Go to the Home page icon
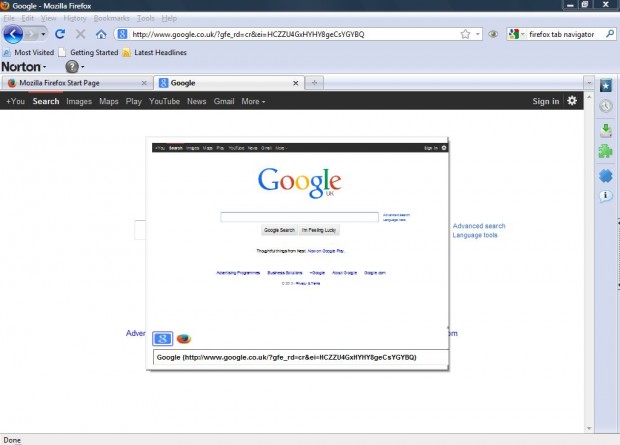The width and height of the screenshot is (620, 445). (101, 34)
